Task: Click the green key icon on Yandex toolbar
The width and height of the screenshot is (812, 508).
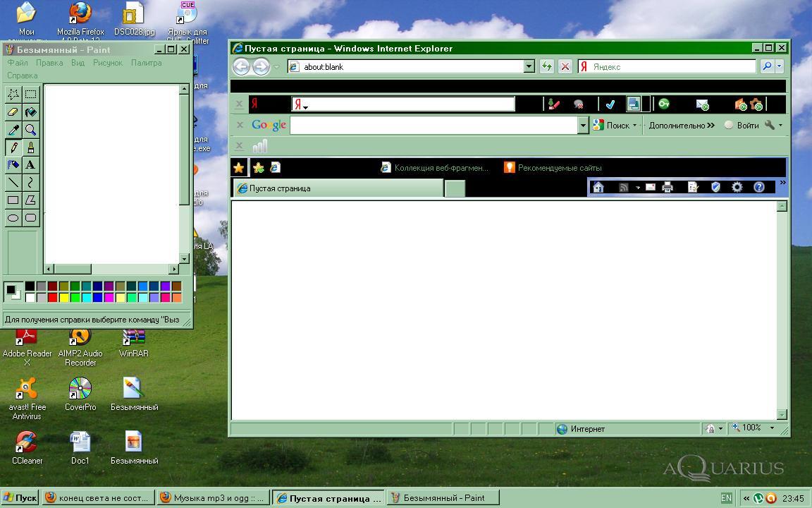Action: point(664,104)
